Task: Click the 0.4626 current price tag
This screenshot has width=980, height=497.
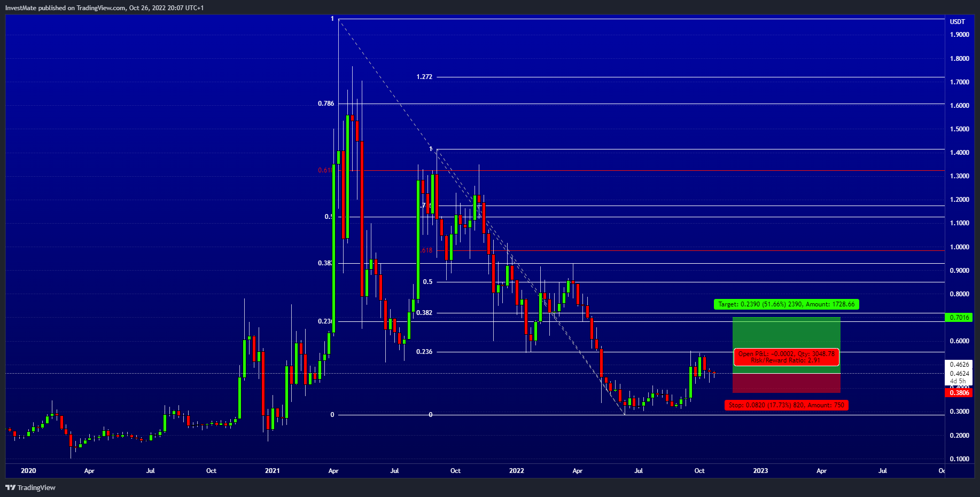Action: click(x=959, y=365)
